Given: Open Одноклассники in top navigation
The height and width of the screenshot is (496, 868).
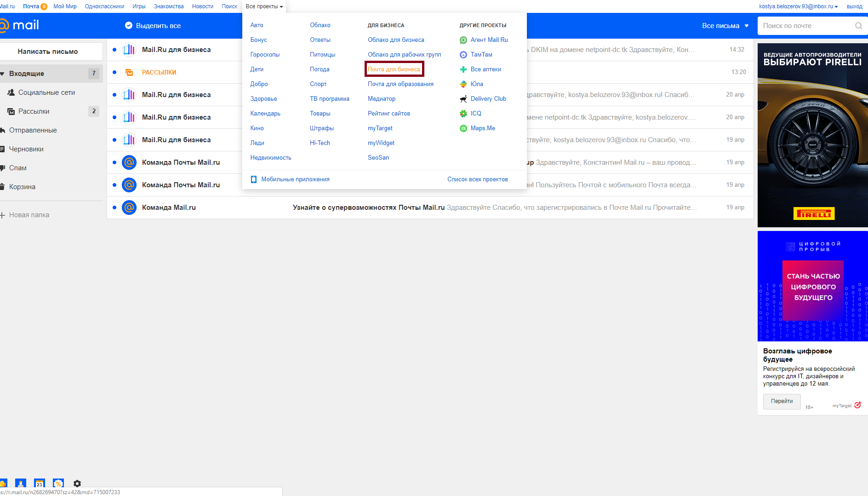Looking at the screenshot, I should 104,6.
